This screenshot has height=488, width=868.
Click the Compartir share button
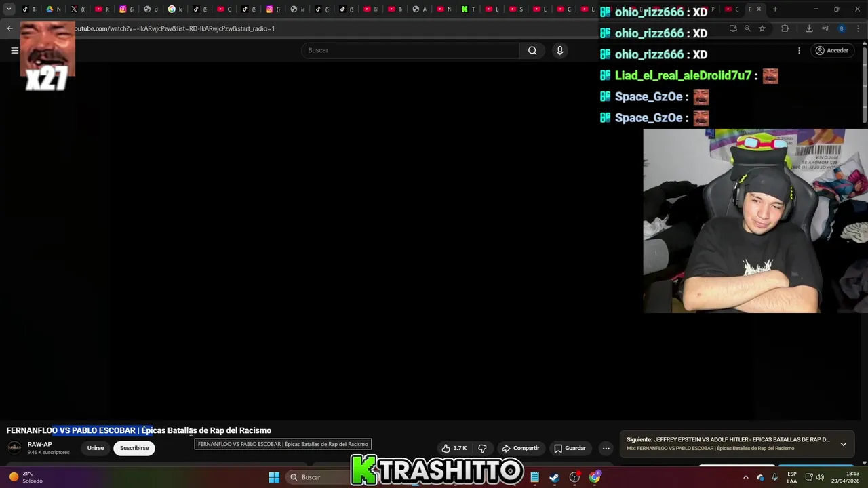pos(520,448)
